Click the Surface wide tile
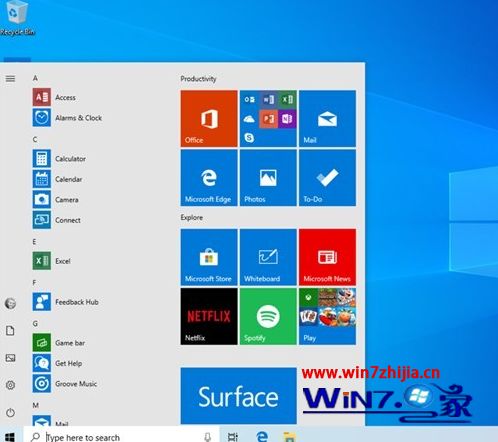 tap(238, 396)
